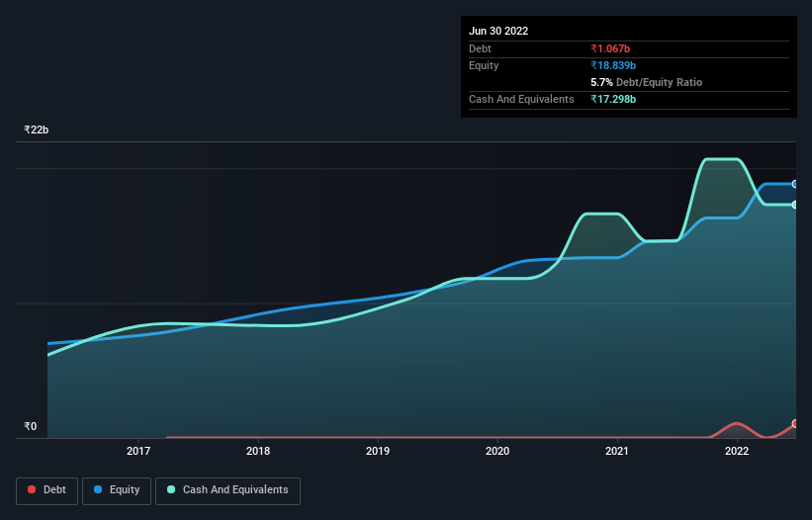Toggle Cash And Equivalents legend button
The image size is (812, 520).
(x=227, y=490)
